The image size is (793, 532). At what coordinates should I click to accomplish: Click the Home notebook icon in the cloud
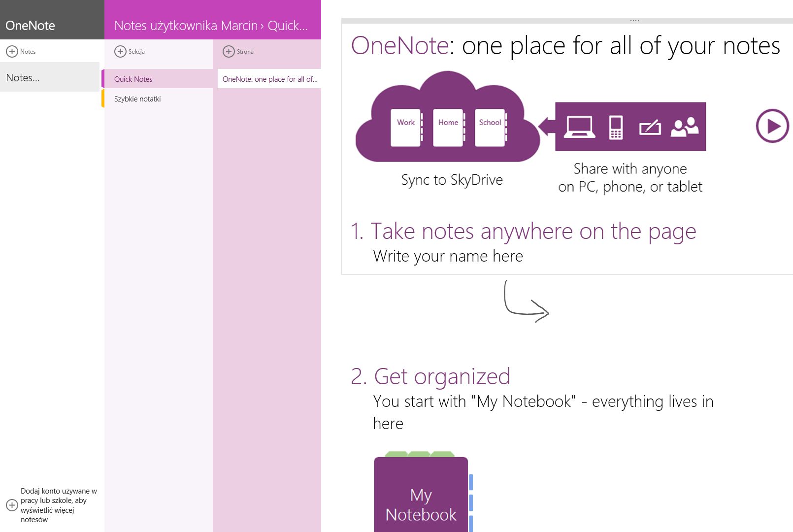[449, 128]
